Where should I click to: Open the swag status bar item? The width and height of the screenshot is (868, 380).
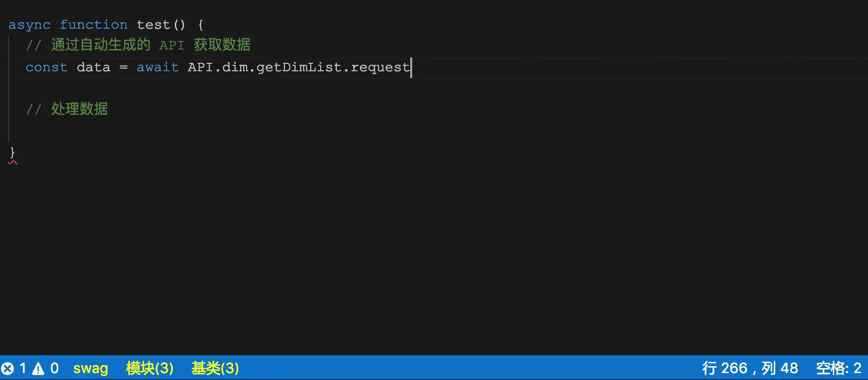pos(91,368)
